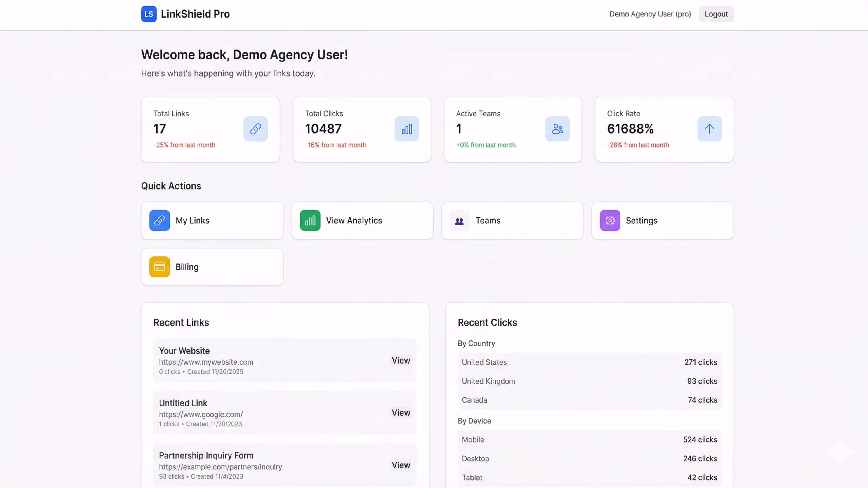Select the United States clicks row
The height and width of the screenshot is (488, 868).
pyautogui.click(x=589, y=362)
